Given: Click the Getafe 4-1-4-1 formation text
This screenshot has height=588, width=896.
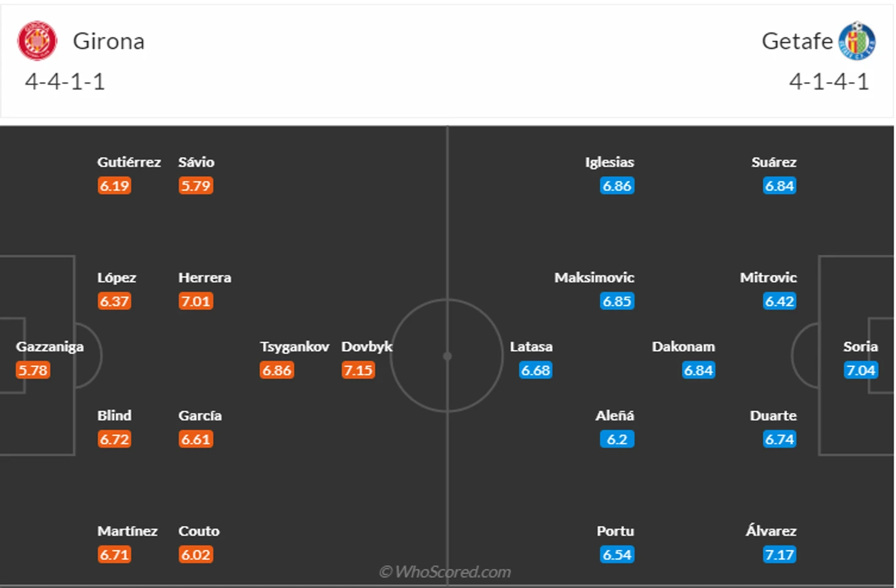Looking at the screenshot, I should point(828,82).
